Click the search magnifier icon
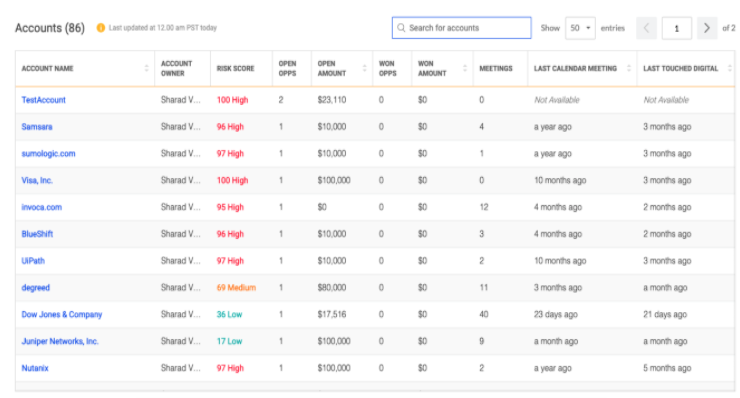 401,28
